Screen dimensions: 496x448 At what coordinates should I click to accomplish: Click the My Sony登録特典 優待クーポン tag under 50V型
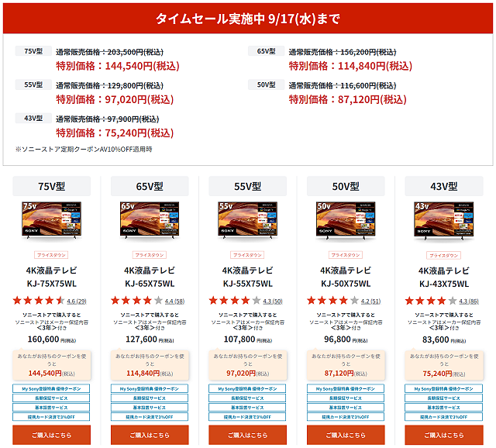pos(346,388)
